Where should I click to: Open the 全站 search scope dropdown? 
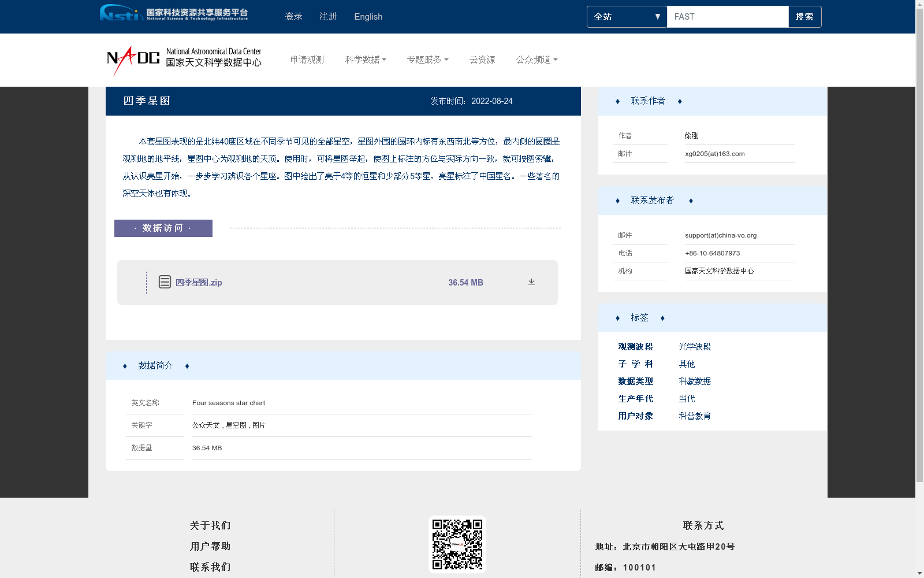627,17
